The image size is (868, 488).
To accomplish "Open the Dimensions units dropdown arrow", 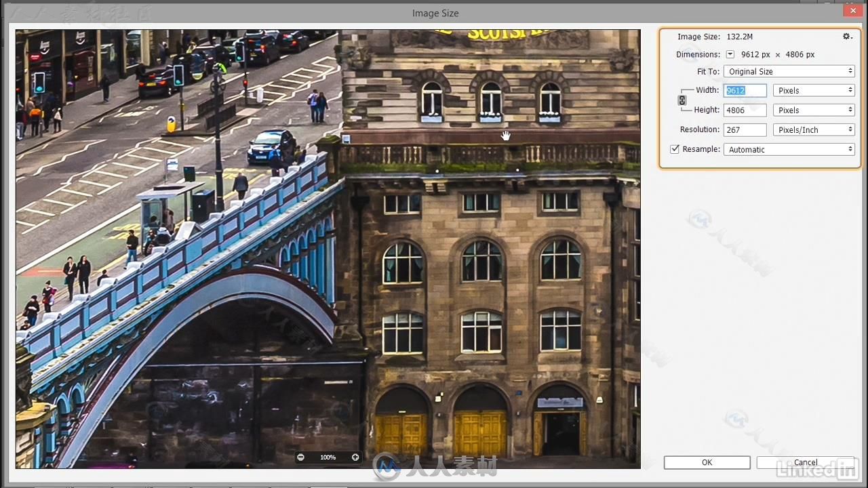I will (730, 54).
